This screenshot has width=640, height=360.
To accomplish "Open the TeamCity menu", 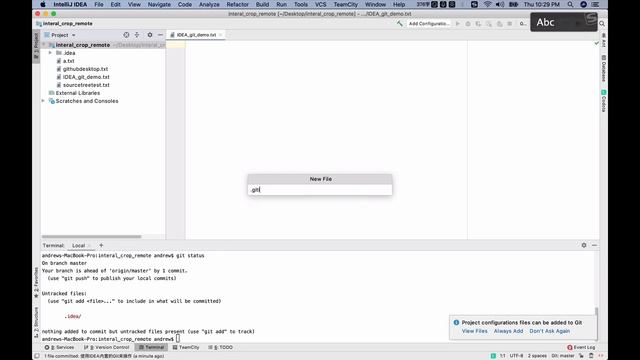I will [346, 4].
